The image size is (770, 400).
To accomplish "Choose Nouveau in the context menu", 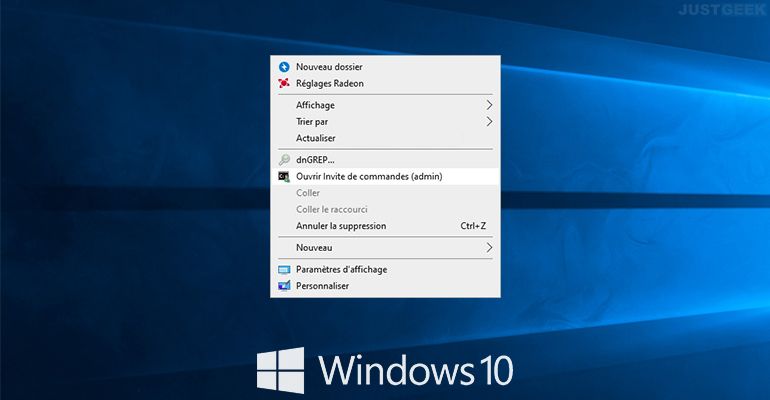I will (385, 247).
